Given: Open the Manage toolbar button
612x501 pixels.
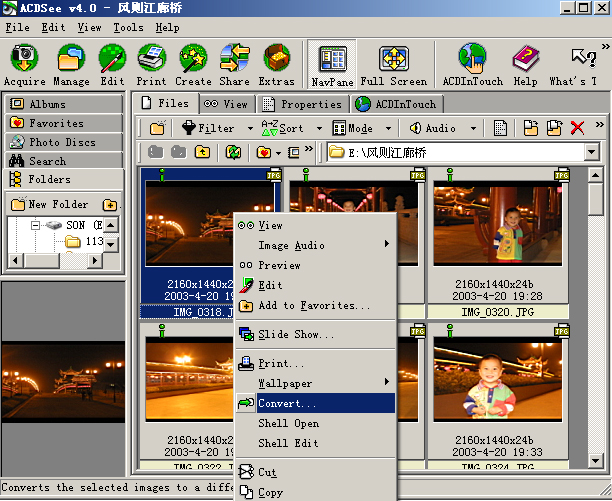Looking at the screenshot, I should point(71,64).
